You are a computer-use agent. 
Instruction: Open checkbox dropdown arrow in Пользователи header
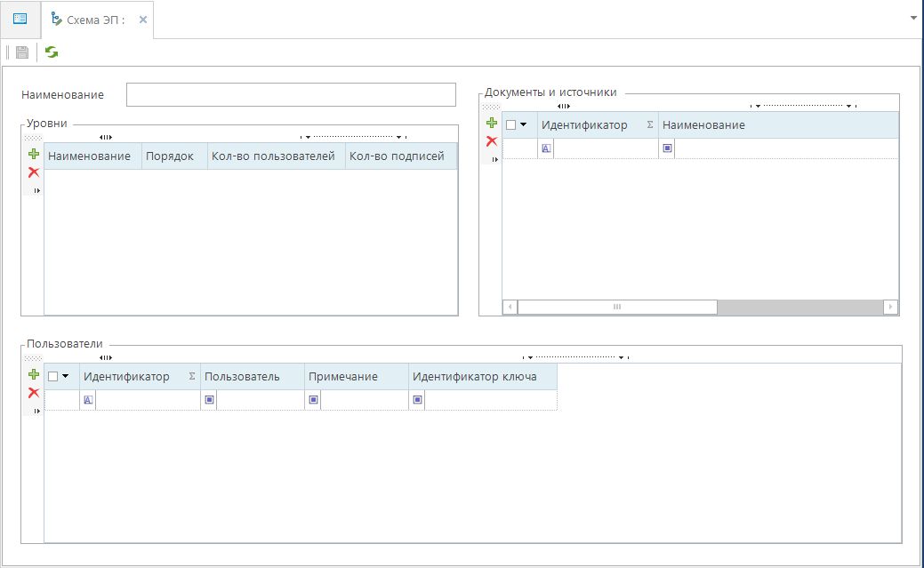click(x=66, y=377)
